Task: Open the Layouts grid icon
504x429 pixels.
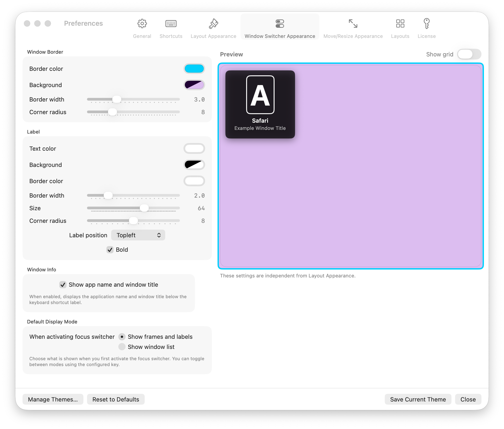Action: tap(400, 23)
